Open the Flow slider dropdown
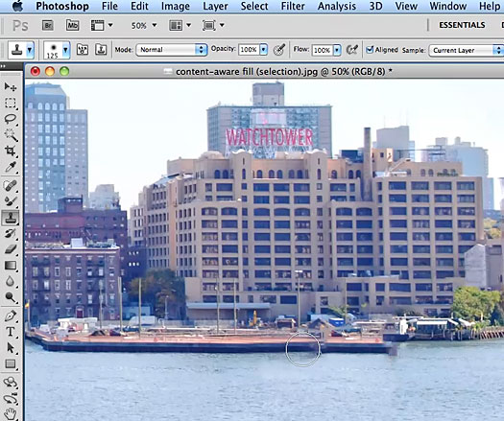Screen dimensions: 504x421 pyautogui.click(x=337, y=50)
